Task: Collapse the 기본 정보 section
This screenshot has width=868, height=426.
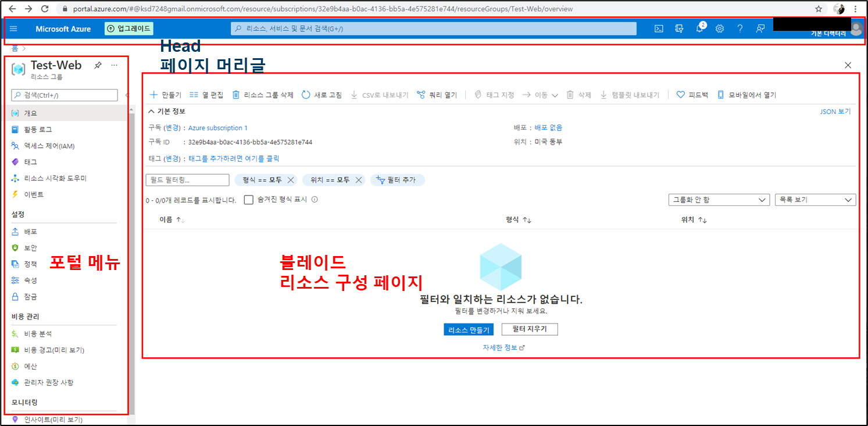Action: click(x=167, y=111)
